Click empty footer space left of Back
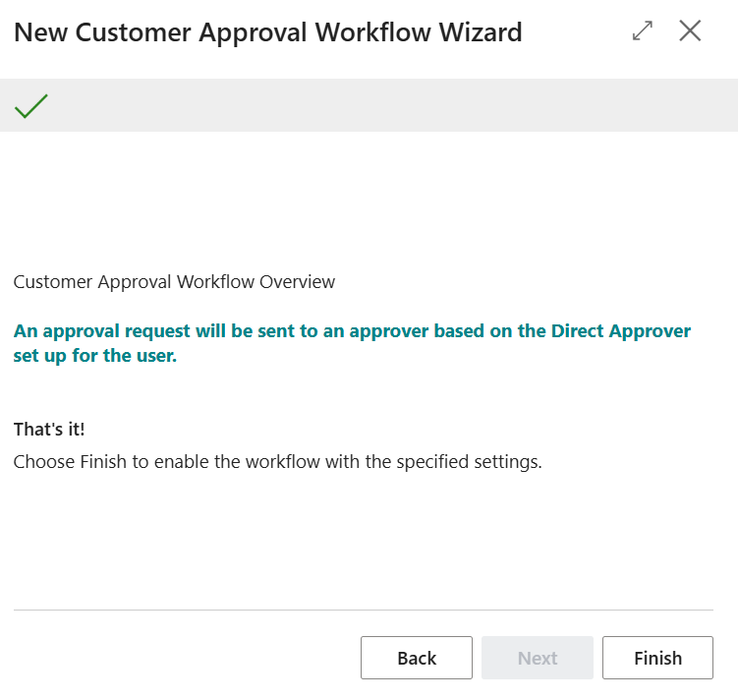Screen dimensions: 738x700 point(177,658)
